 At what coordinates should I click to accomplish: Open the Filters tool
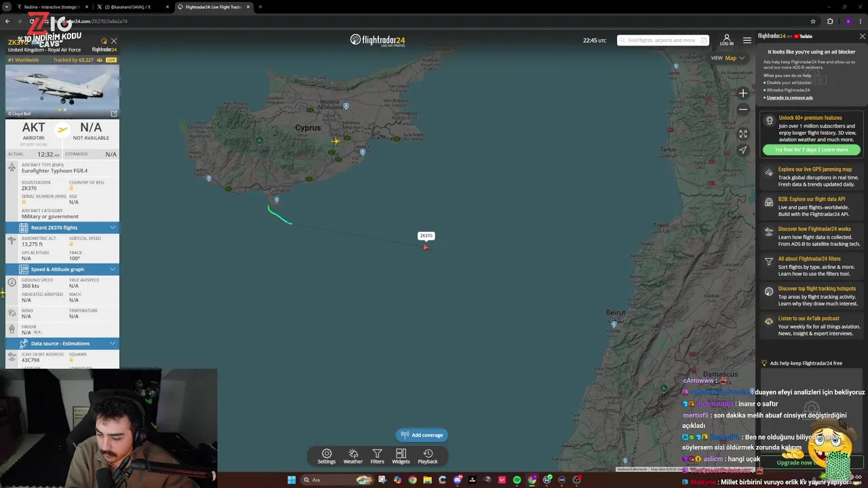[x=377, y=456]
